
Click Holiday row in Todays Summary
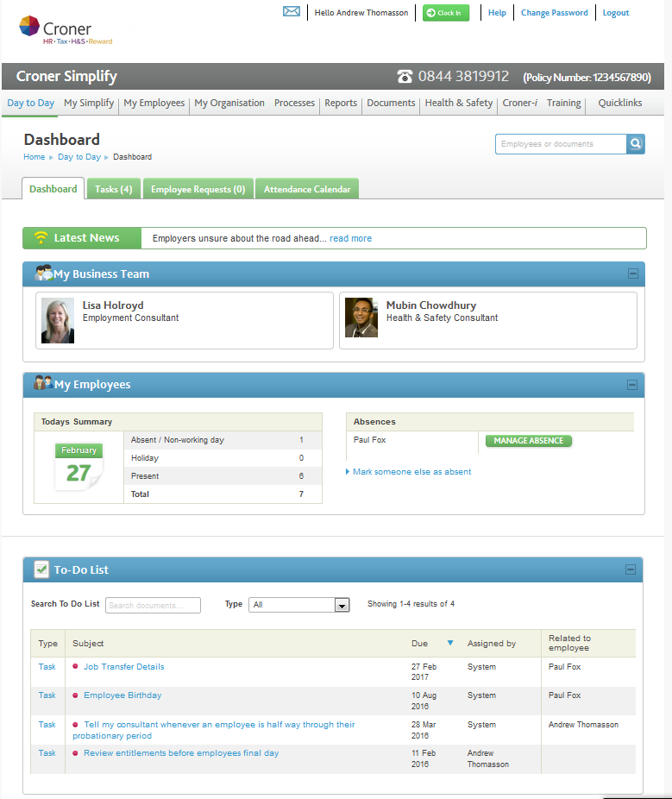[x=223, y=458]
